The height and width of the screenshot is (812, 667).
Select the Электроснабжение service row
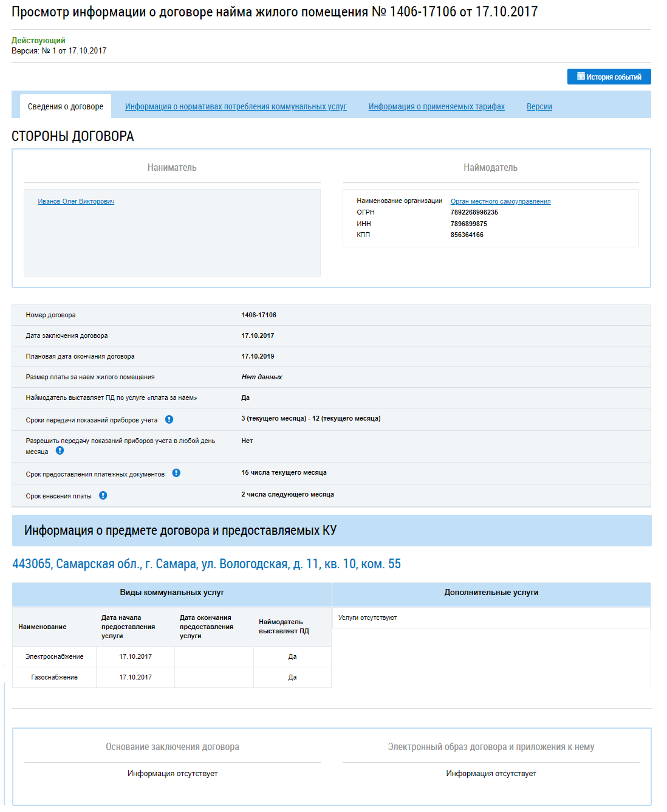[x=54, y=656]
